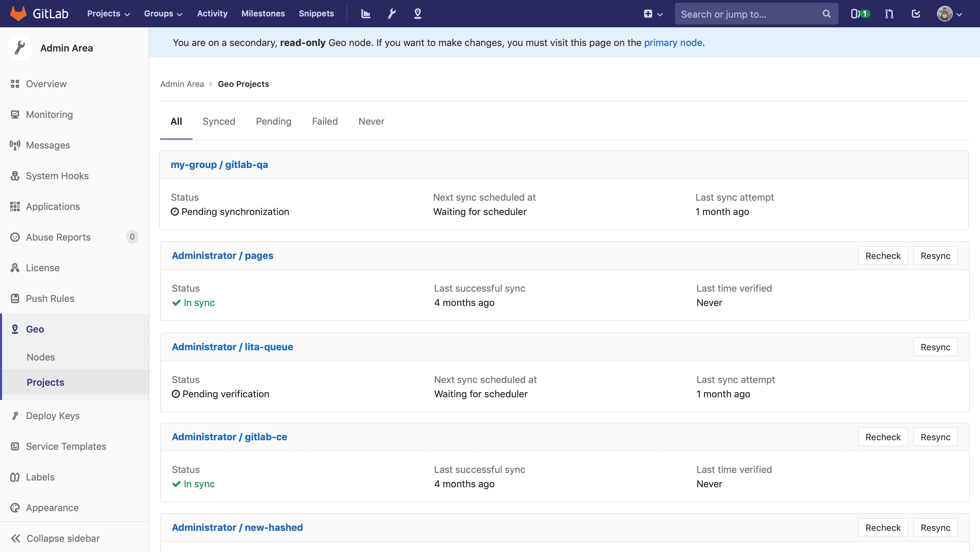This screenshot has height=552, width=980.
Task: Click Recheck for Administrator/pages
Action: coord(883,255)
